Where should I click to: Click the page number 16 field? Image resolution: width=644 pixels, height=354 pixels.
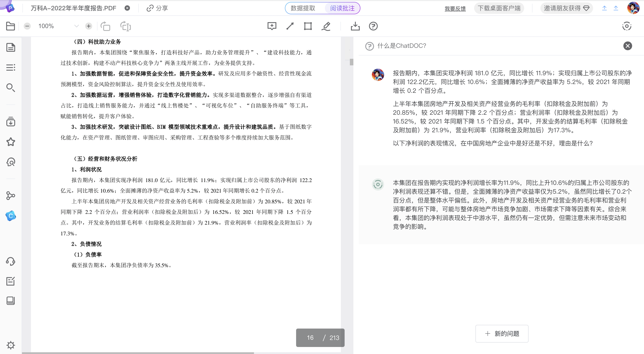click(x=310, y=338)
